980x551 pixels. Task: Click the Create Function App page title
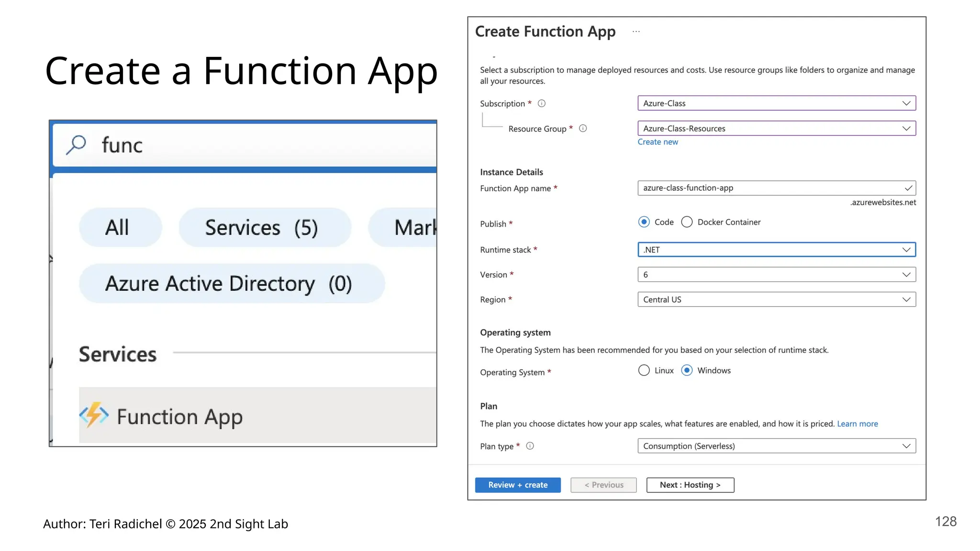(x=545, y=32)
